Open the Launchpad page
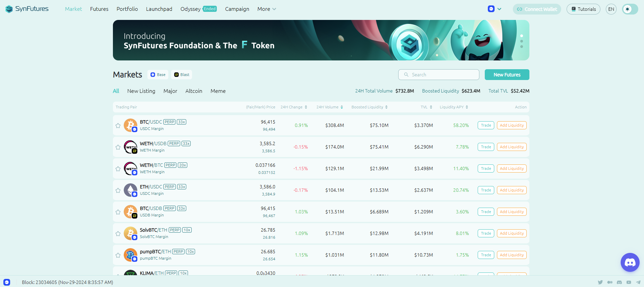The image size is (644, 287). pos(159,9)
